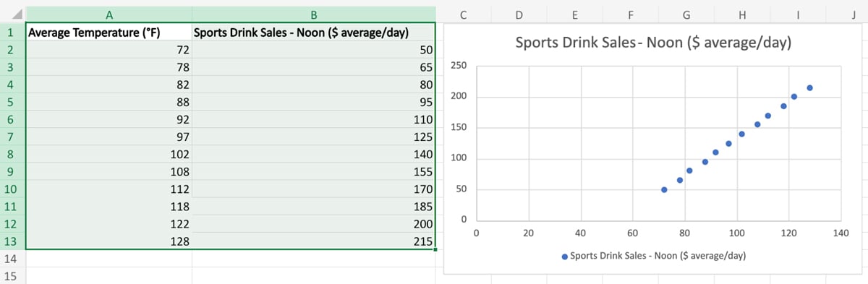868x284 pixels.
Task: Select row 8 header
Action: coord(12,154)
